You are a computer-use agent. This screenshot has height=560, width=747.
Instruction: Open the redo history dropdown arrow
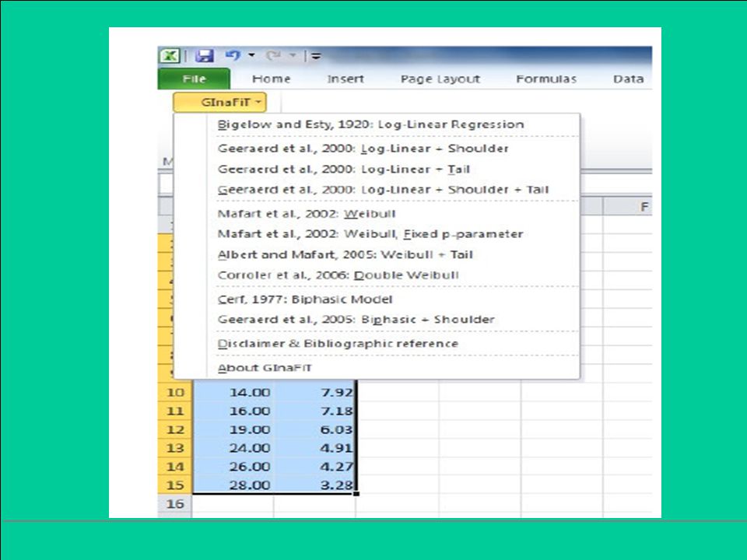(x=293, y=55)
